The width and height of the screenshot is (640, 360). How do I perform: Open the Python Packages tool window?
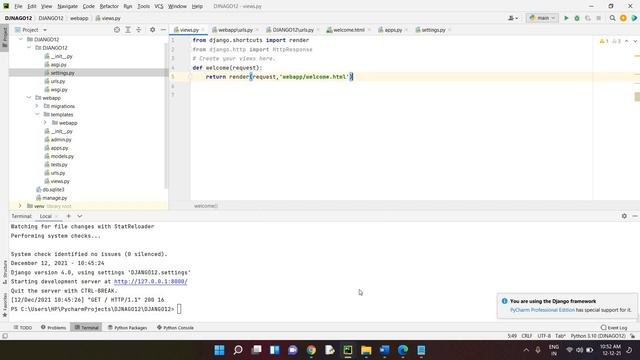[x=127, y=327]
